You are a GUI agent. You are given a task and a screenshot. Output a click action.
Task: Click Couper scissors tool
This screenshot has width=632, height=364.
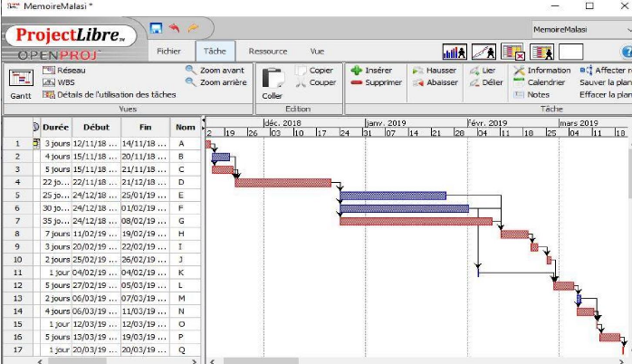pyautogui.click(x=316, y=82)
